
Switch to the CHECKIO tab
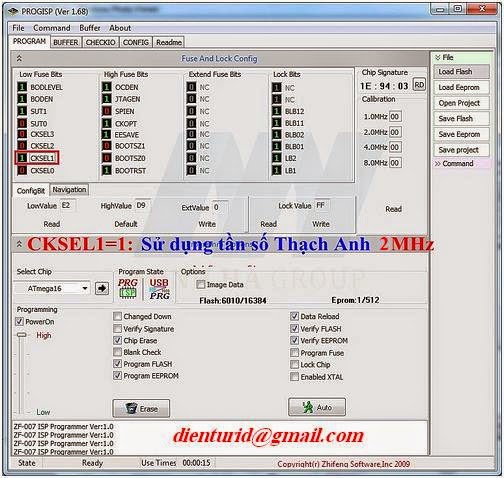(x=100, y=42)
